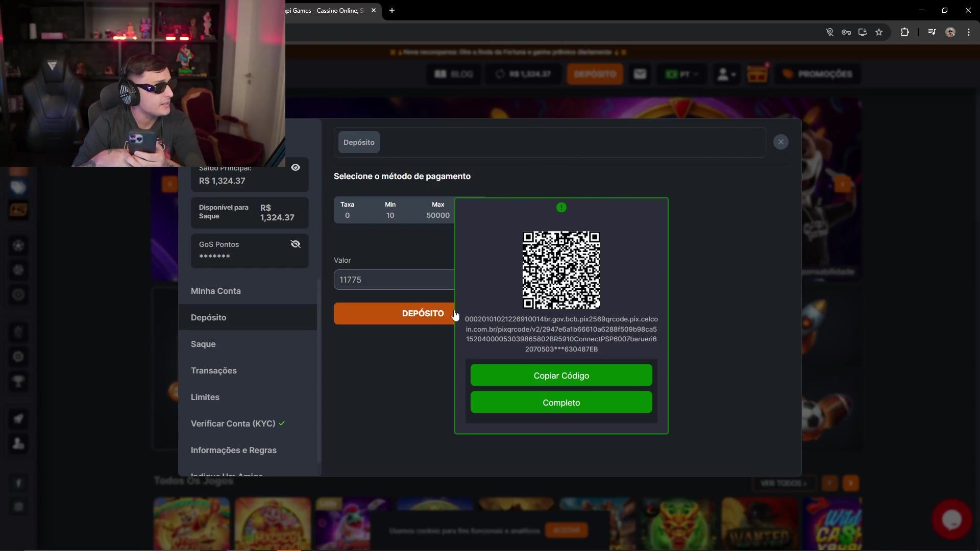Click Disponível para Saque balance box
The image size is (980, 551).
(250, 212)
